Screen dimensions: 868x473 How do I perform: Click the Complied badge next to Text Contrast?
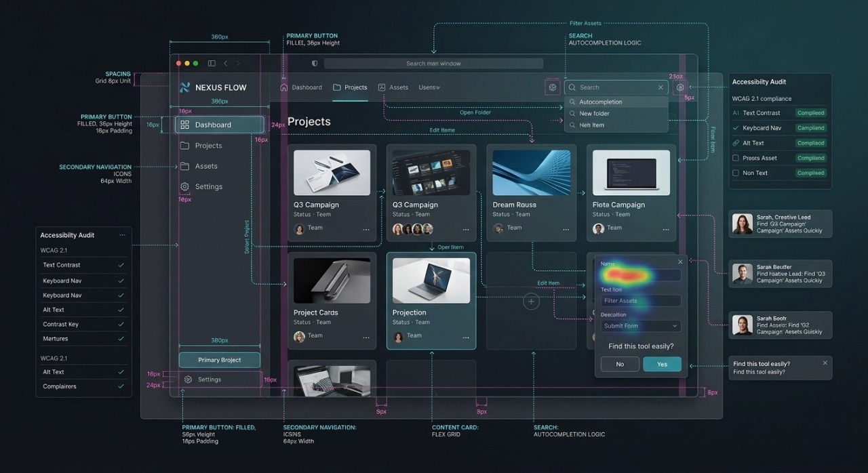click(811, 113)
